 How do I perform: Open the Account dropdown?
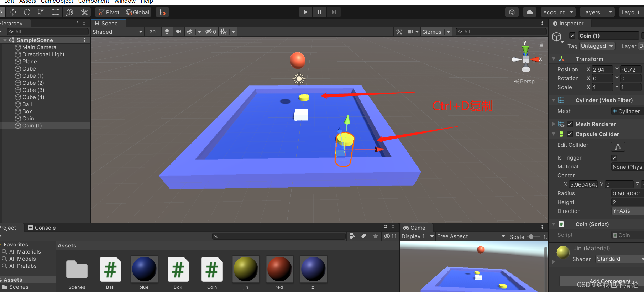pos(558,12)
